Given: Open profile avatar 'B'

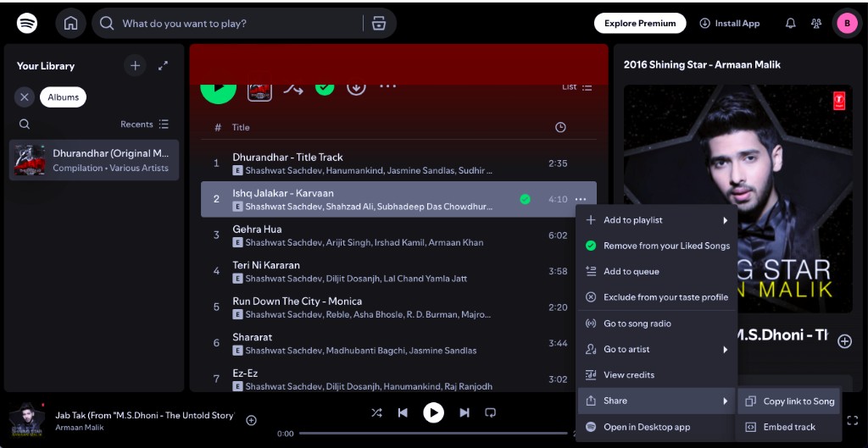Looking at the screenshot, I should coord(847,23).
